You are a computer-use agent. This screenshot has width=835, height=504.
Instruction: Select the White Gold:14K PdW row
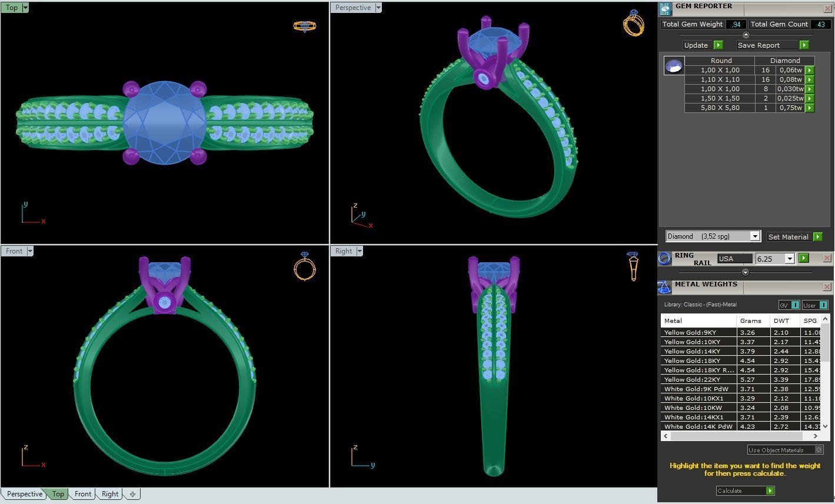point(741,426)
